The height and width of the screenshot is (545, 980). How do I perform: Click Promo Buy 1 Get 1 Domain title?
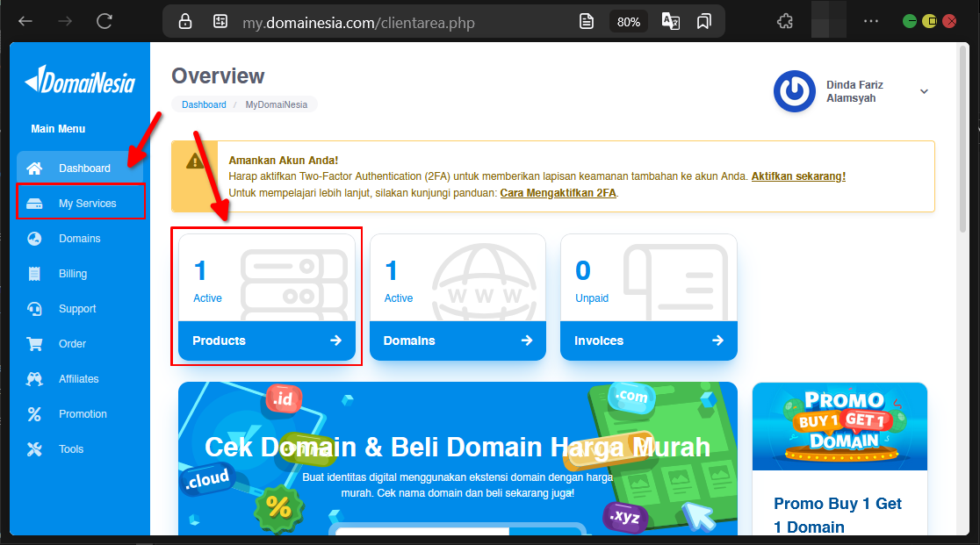(x=838, y=515)
